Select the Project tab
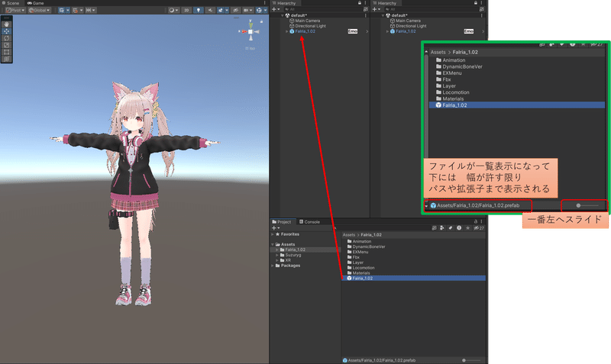Image resolution: width=611 pixels, height=364 pixels. [x=282, y=222]
